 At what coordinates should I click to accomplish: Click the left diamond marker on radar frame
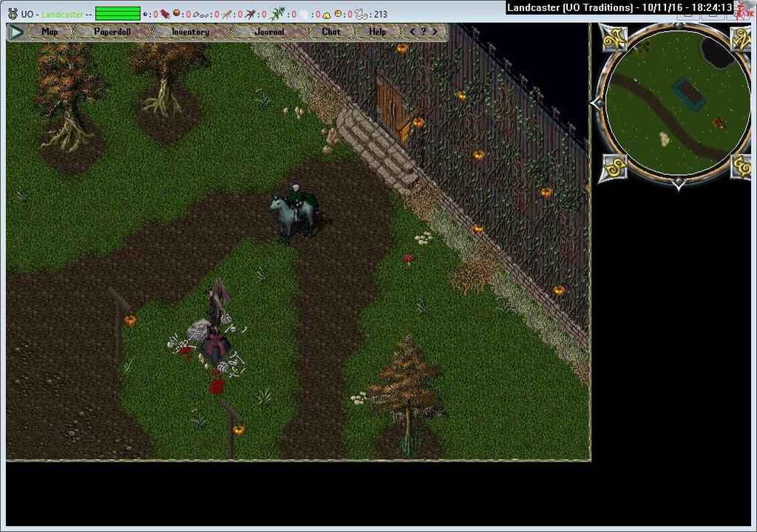pyautogui.click(x=597, y=103)
